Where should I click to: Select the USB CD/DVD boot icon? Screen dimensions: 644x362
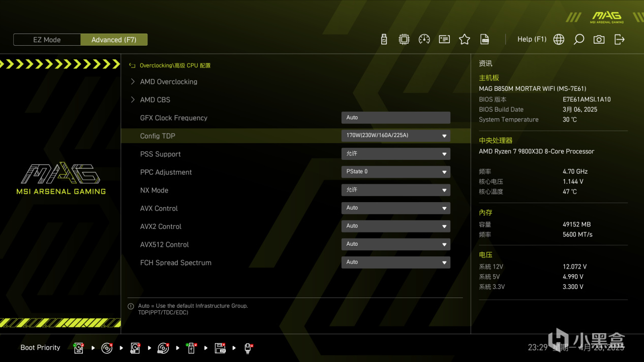(x=163, y=348)
